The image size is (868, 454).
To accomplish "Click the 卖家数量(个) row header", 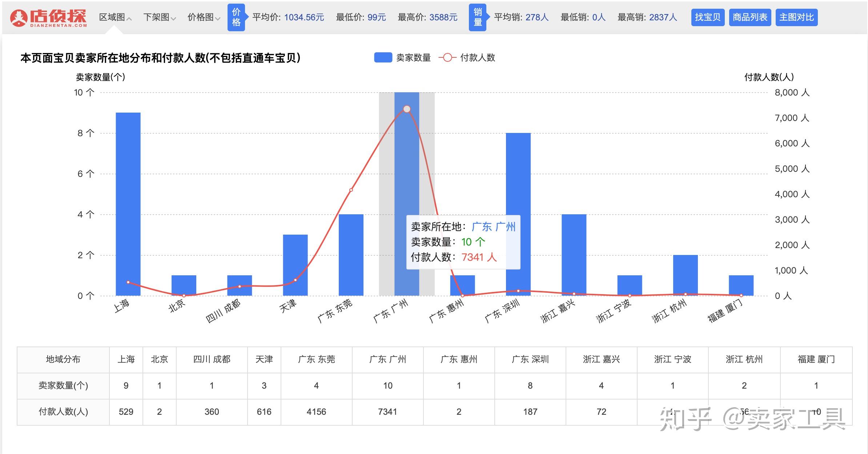I will tap(63, 386).
